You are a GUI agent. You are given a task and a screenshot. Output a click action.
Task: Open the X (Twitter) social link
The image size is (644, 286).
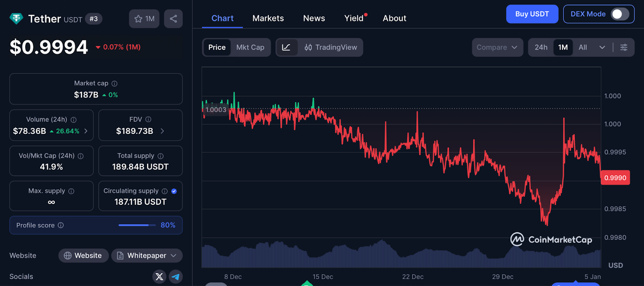pyautogui.click(x=159, y=277)
